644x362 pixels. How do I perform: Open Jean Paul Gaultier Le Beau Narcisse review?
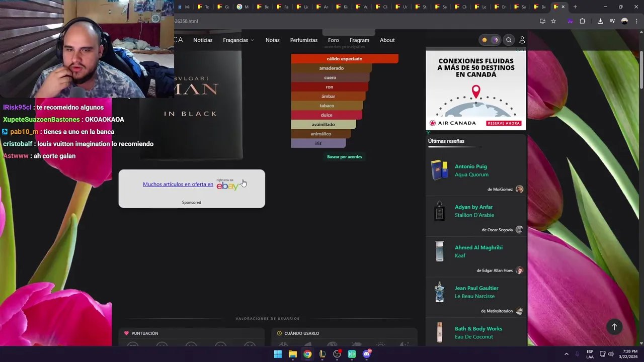click(x=476, y=292)
